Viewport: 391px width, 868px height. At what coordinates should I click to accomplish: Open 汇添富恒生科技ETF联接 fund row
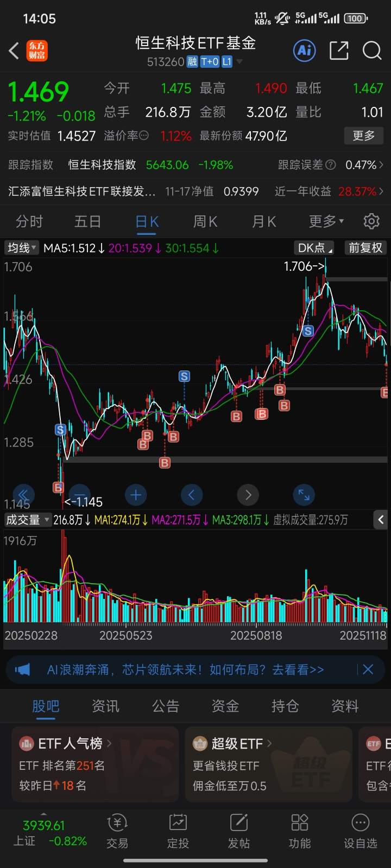[195, 191]
